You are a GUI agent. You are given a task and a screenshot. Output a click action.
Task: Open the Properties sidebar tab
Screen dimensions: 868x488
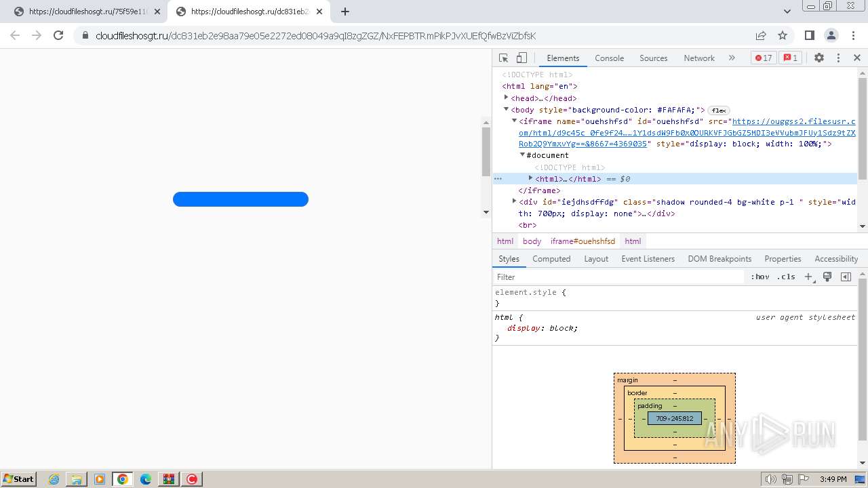783,259
